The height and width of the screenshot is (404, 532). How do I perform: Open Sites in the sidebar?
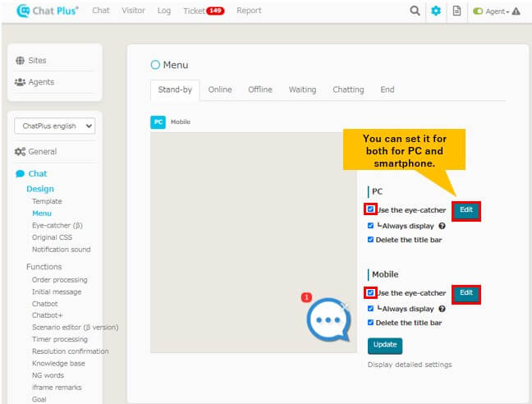pos(37,61)
